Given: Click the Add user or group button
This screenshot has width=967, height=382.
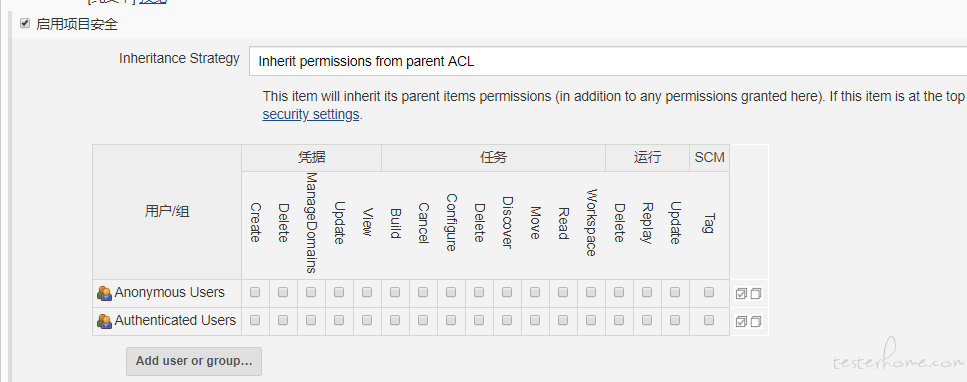Looking at the screenshot, I should click(x=194, y=361).
